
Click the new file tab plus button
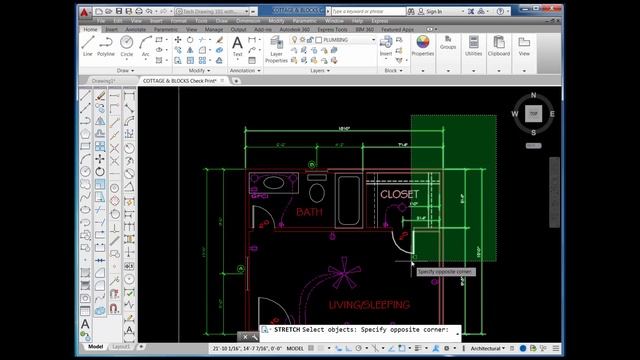point(236,81)
